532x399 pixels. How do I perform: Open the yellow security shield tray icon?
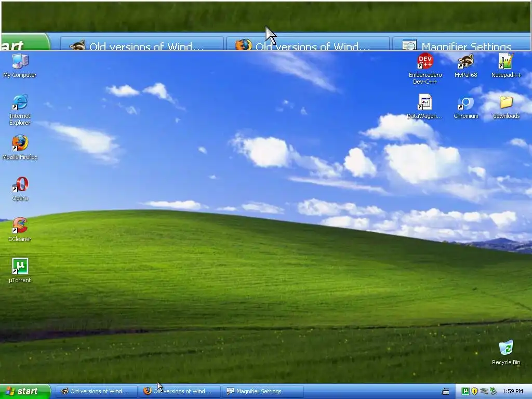click(x=475, y=391)
